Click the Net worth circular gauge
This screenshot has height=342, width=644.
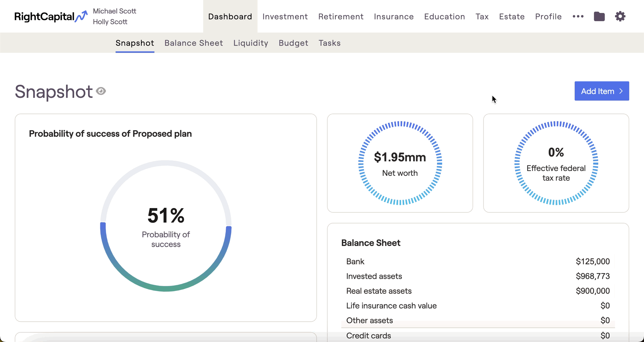(400, 163)
